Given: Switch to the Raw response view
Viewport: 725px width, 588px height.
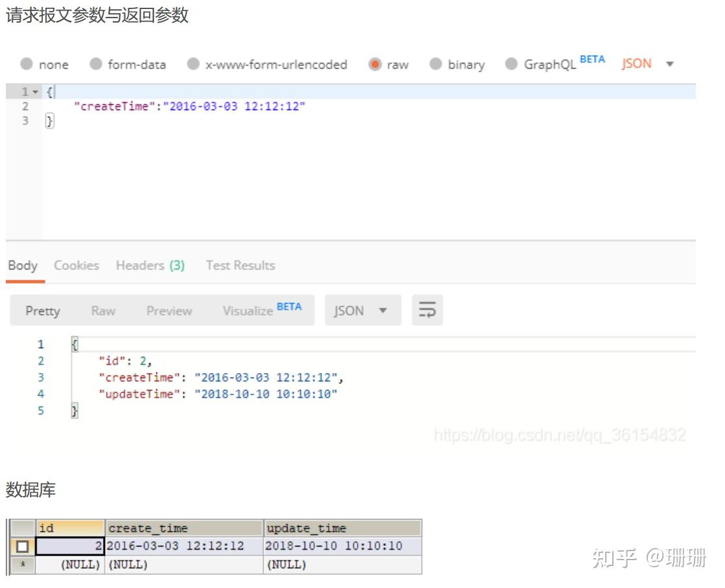Looking at the screenshot, I should coord(103,311).
